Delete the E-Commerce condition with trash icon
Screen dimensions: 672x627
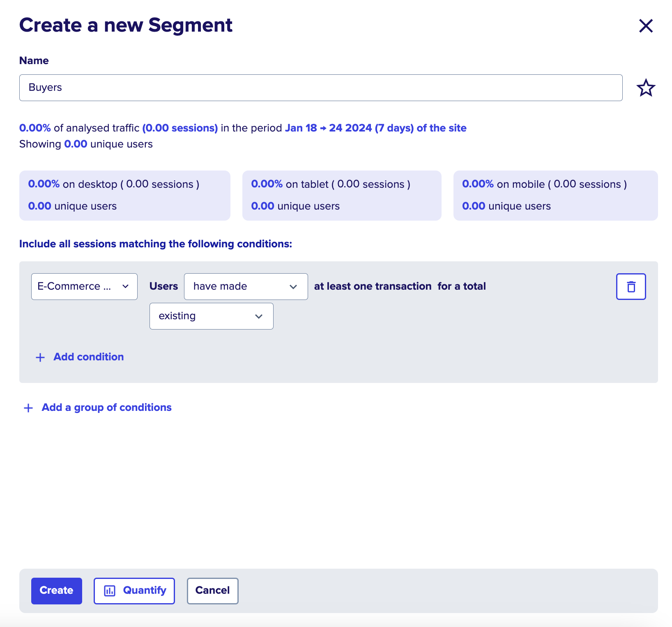click(631, 286)
